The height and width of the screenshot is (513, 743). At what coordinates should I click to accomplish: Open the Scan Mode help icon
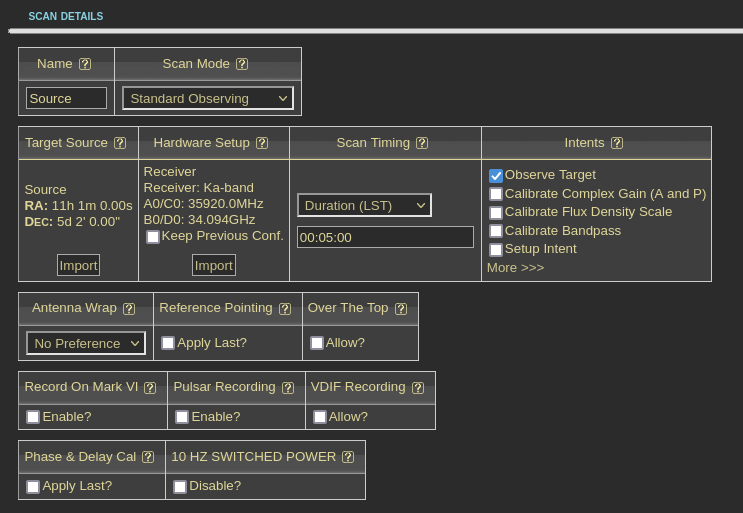(x=242, y=64)
